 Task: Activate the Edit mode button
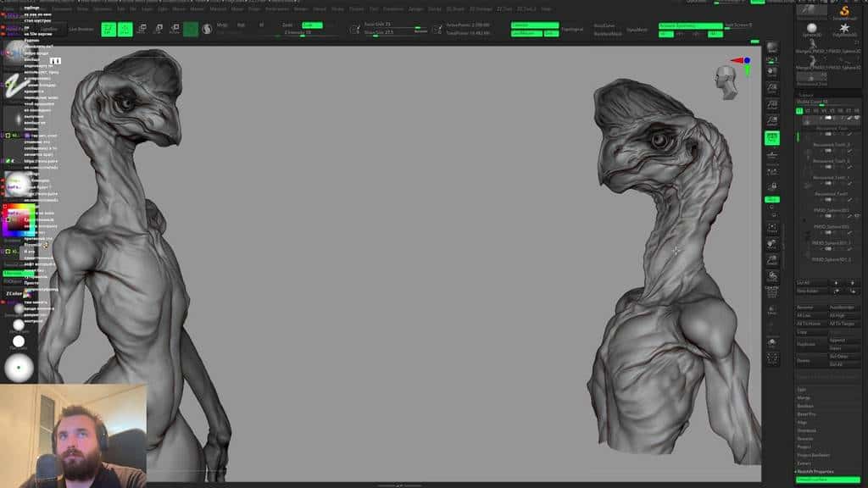108,30
